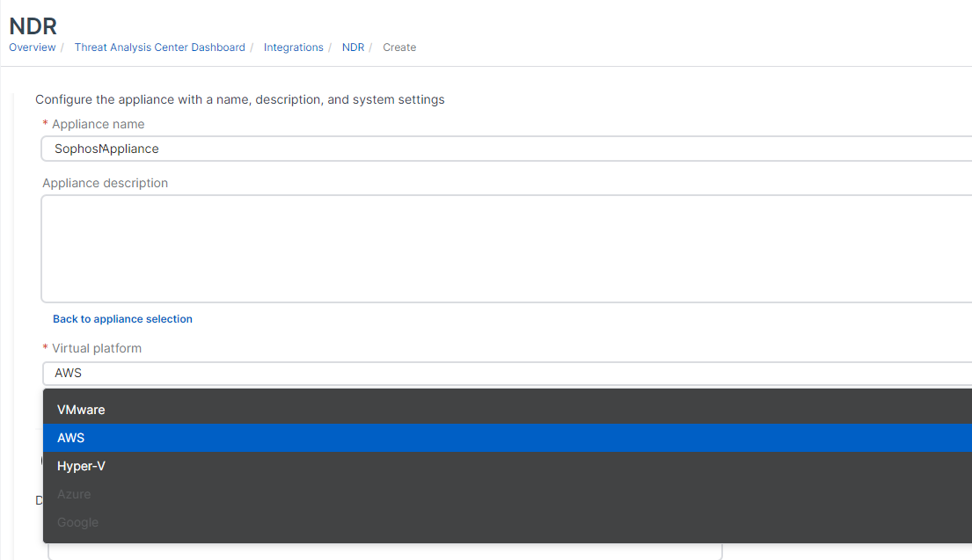The image size is (972, 560).
Task: Go to Overview in the breadcrumb
Action: [x=32, y=47]
